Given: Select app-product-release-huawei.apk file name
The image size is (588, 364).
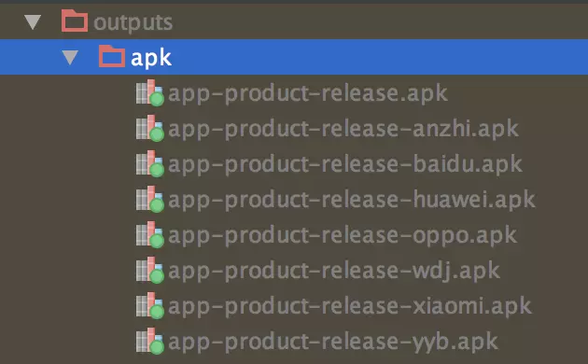Looking at the screenshot, I should [x=352, y=200].
